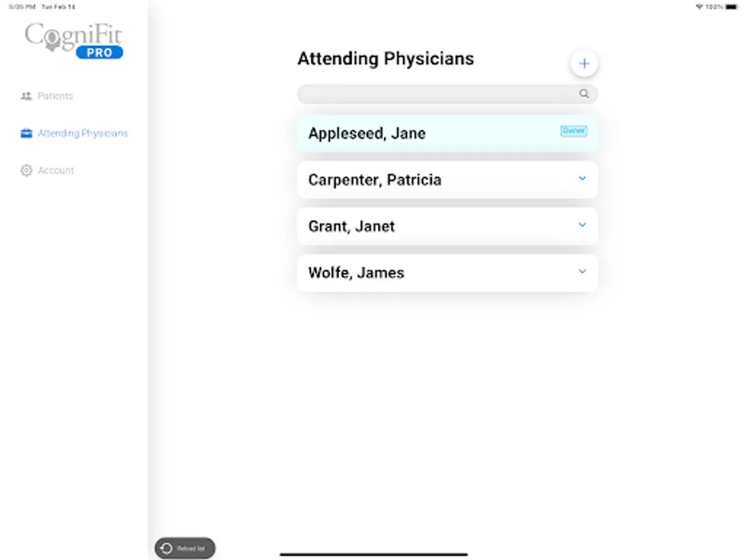
Task: Select the Attending Physicians sidebar label
Action: click(83, 133)
